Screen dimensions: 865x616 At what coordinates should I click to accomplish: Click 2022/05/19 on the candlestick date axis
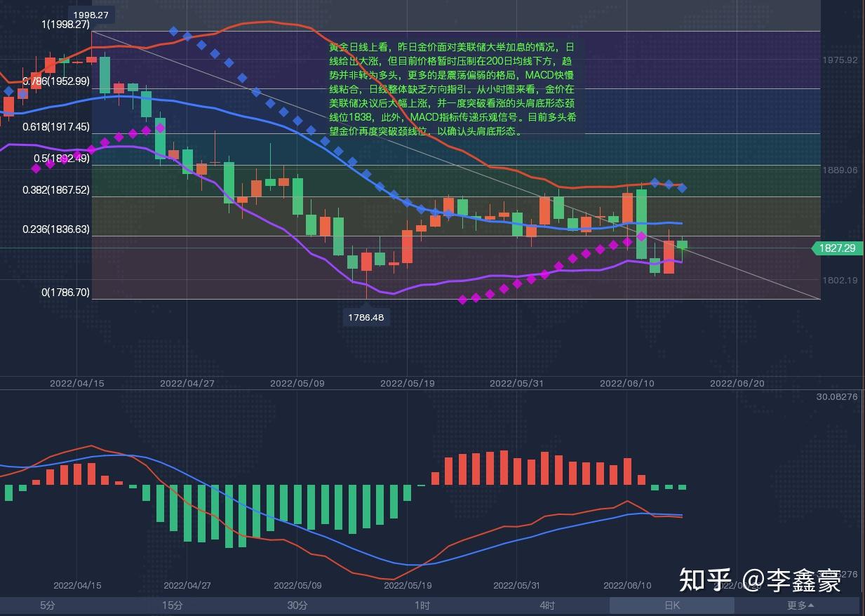click(407, 384)
